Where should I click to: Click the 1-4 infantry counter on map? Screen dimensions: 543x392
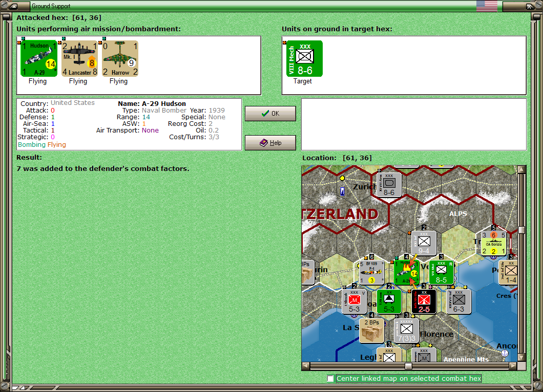pos(508,272)
